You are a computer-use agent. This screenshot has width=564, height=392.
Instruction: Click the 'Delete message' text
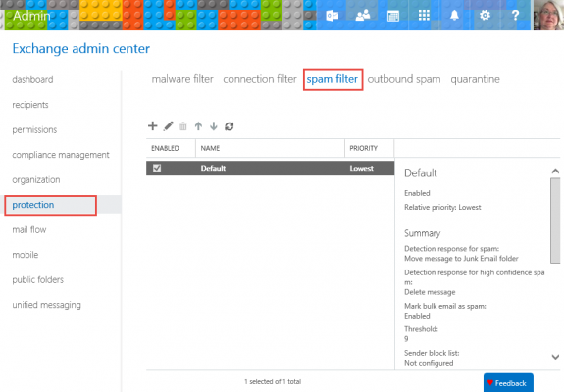(x=430, y=292)
